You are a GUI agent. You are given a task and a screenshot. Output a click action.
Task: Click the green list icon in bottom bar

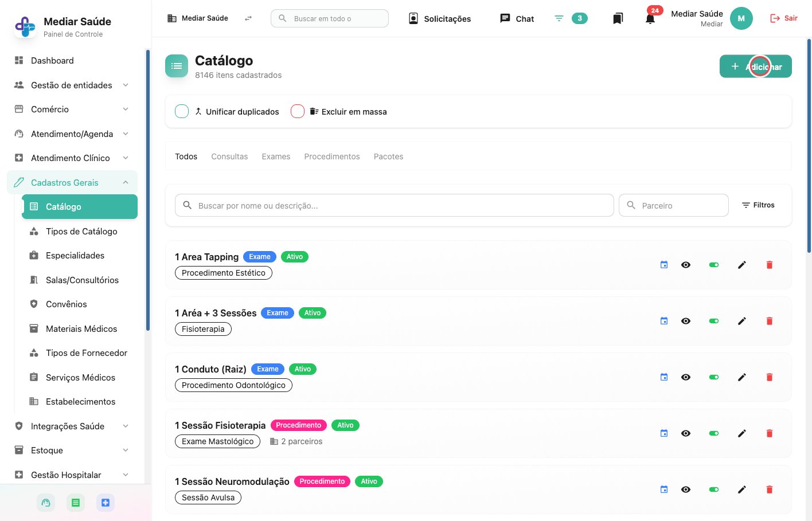coord(76,503)
